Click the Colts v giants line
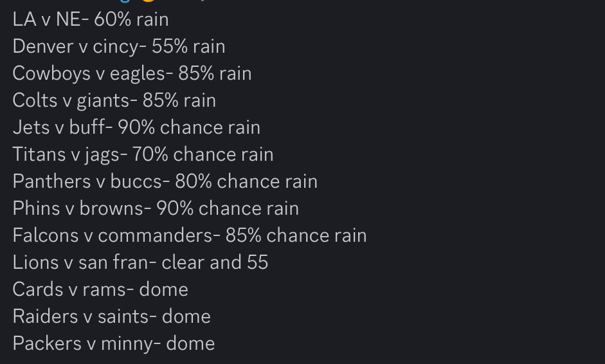605x364 pixels. (x=114, y=100)
